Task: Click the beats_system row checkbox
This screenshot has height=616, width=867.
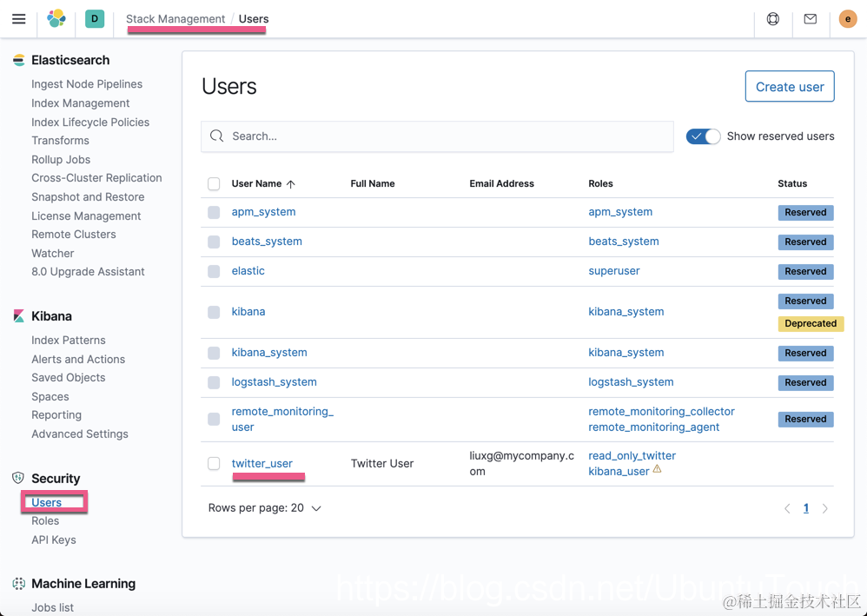Action: click(214, 242)
